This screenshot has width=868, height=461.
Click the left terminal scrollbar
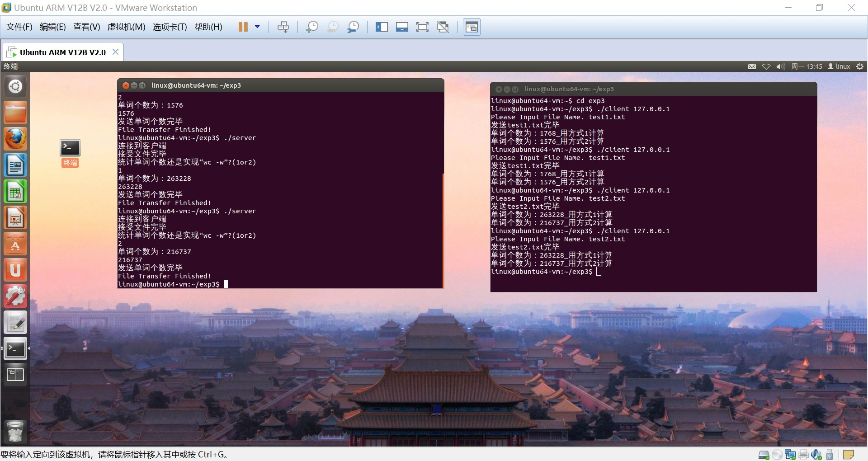coord(443,230)
